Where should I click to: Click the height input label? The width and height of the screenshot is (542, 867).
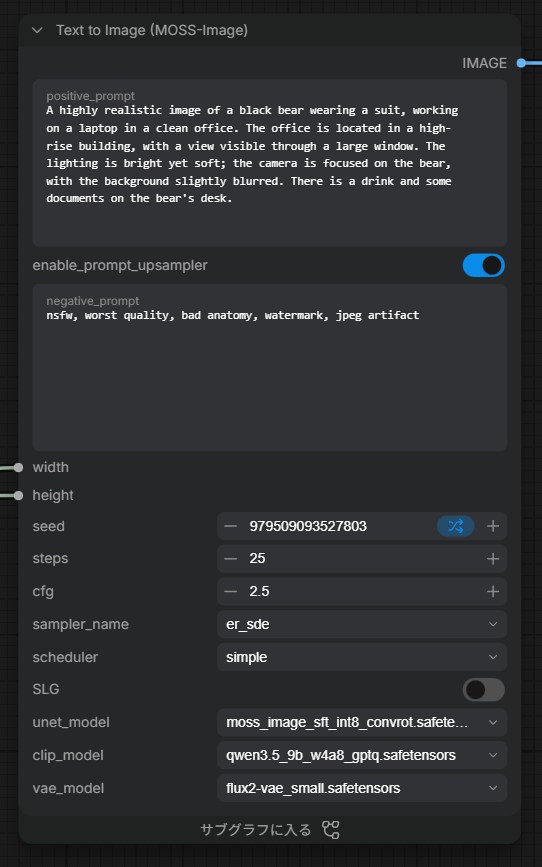click(53, 495)
